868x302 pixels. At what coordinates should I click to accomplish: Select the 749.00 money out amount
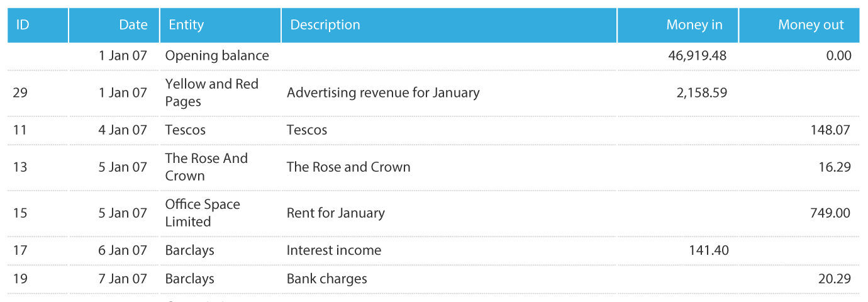(x=830, y=213)
